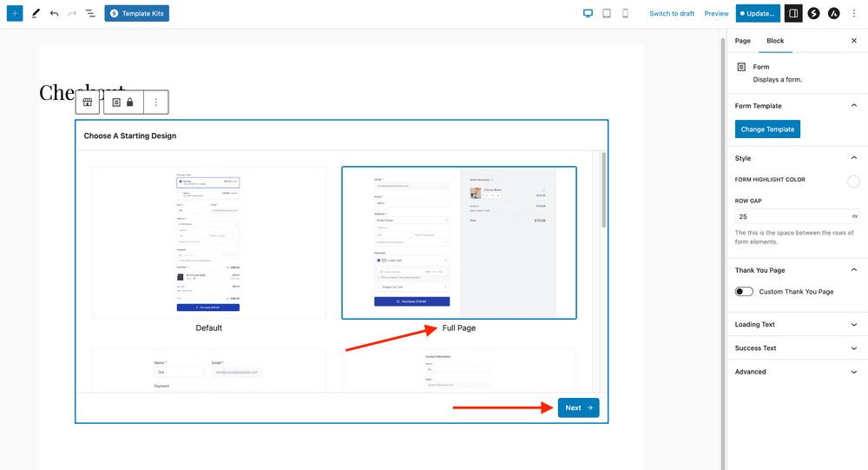Viewport: 868px width, 470px height.
Task: Expand the Success Text section
Action: [x=797, y=348]
